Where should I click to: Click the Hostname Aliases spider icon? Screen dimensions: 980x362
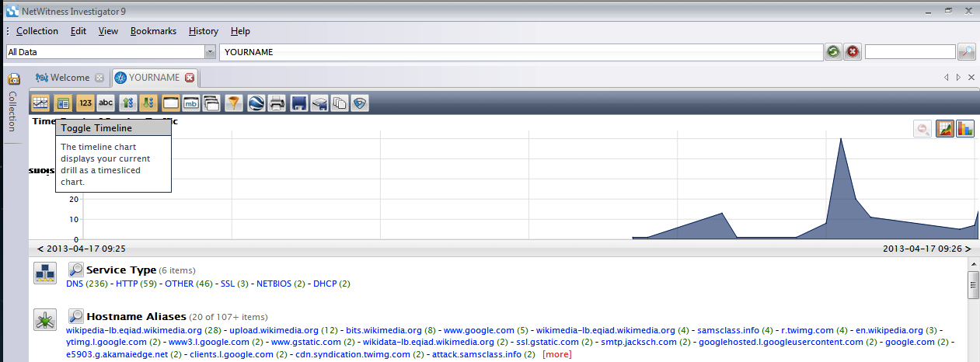pos(44,319)
